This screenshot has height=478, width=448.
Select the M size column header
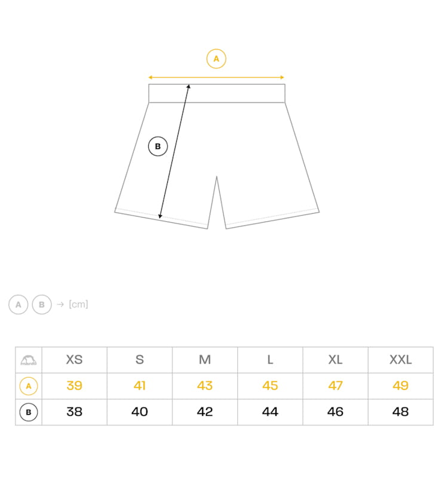pyautogui.click(x=205, y=360)
